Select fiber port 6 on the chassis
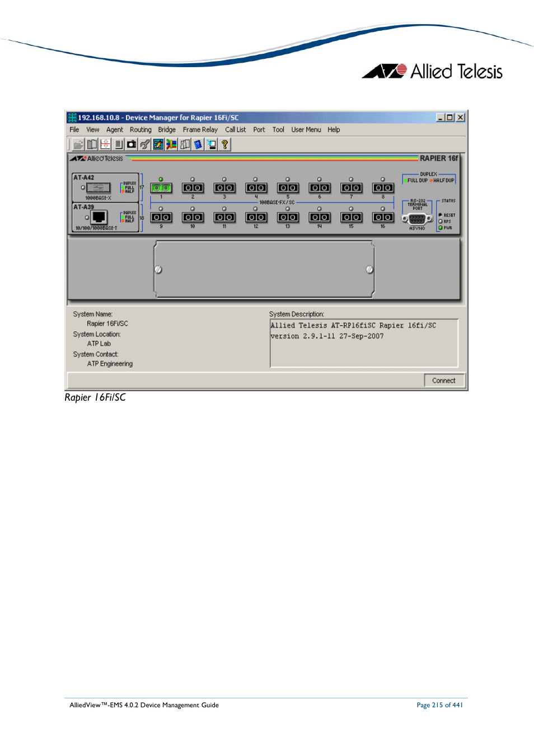Screen dimensions: 534x756 [x=320, y=188]
